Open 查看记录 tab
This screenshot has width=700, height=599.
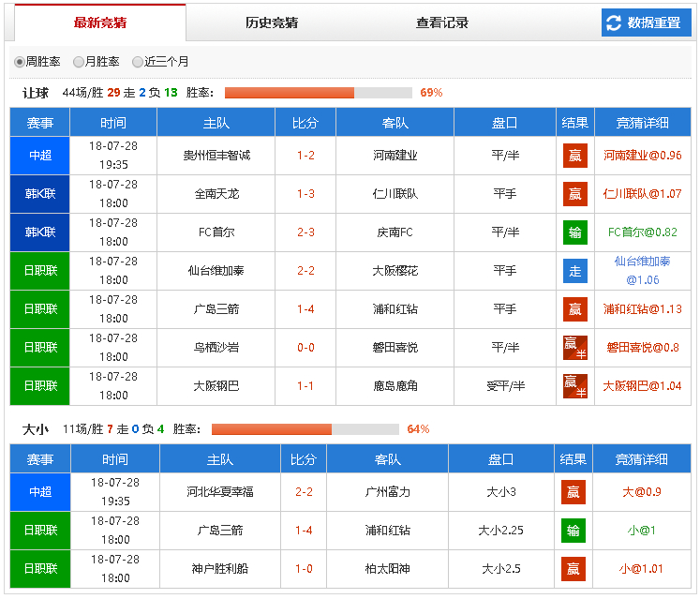pos(442,22)
